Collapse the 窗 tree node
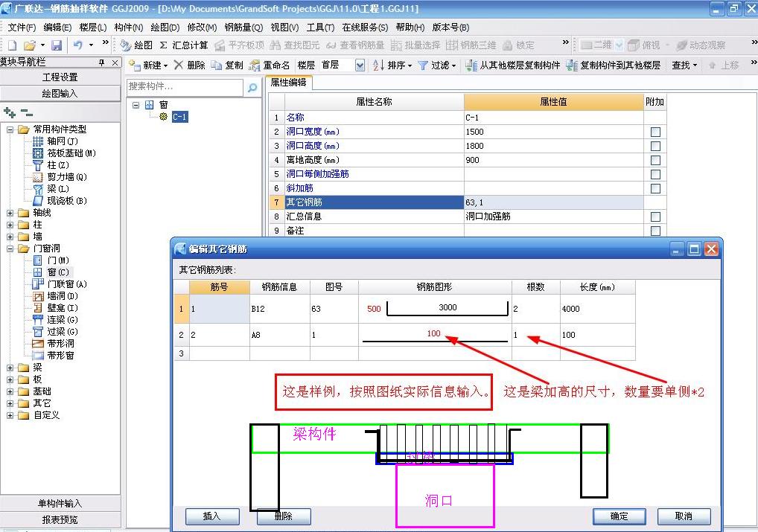 [136, 105]
